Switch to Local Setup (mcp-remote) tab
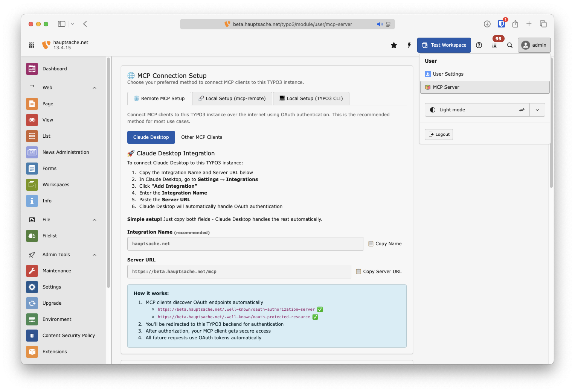The width and height of the screenshot is (575, 392). (x=232, y=99)
